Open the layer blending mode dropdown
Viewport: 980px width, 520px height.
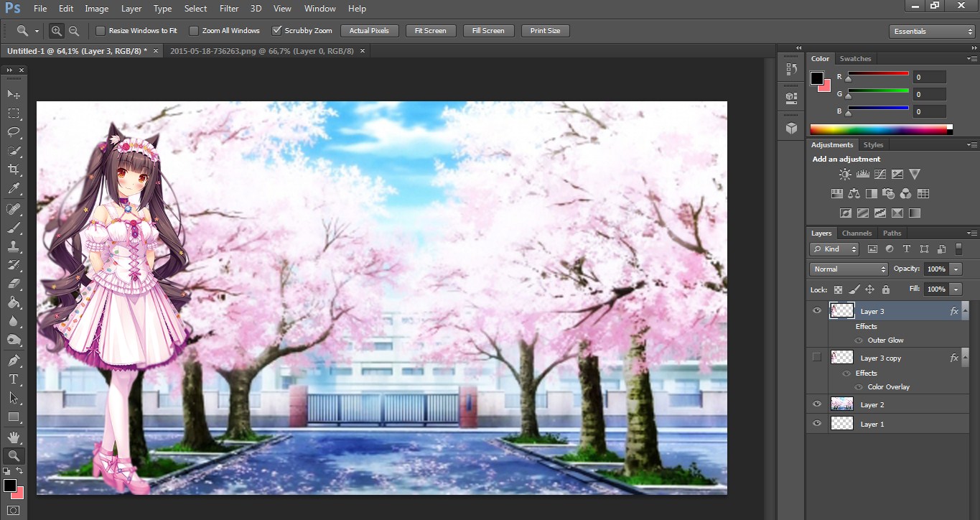(x=848, y=269)
